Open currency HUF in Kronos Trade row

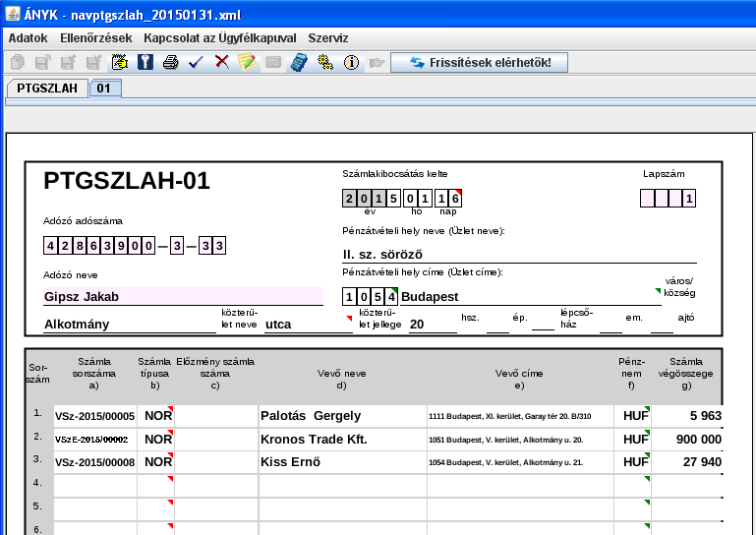pos(632,439)
